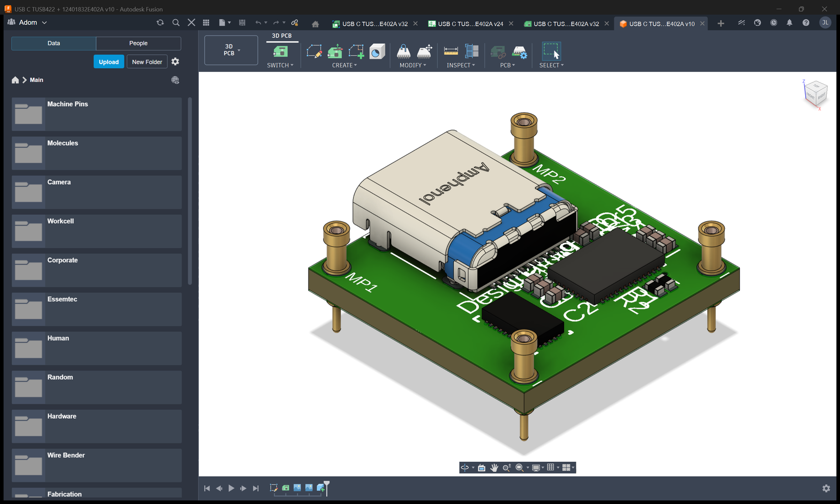Open data panel settings gear
This screenshot has width=840, height=504.
175,62
